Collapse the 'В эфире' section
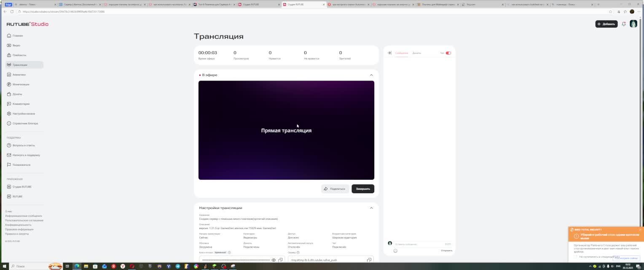644x270 pixels. click(371, 75)
